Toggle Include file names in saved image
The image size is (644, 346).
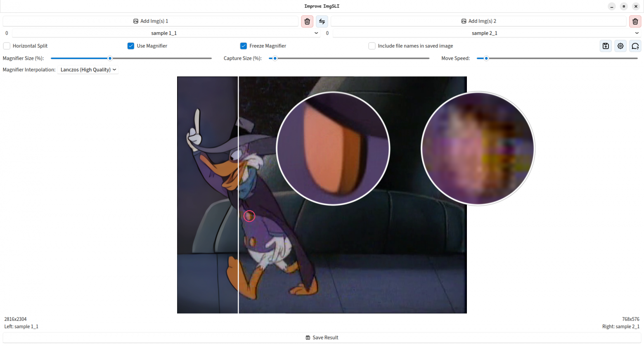(x=372, y=46)
